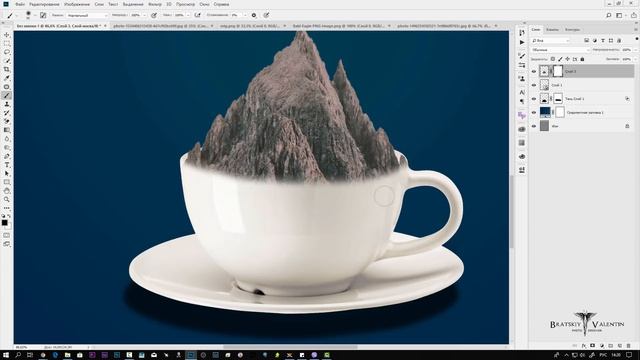640x360 pixels.
Task: Select the Path Selection arrow tool
Action: pos(7,173)
